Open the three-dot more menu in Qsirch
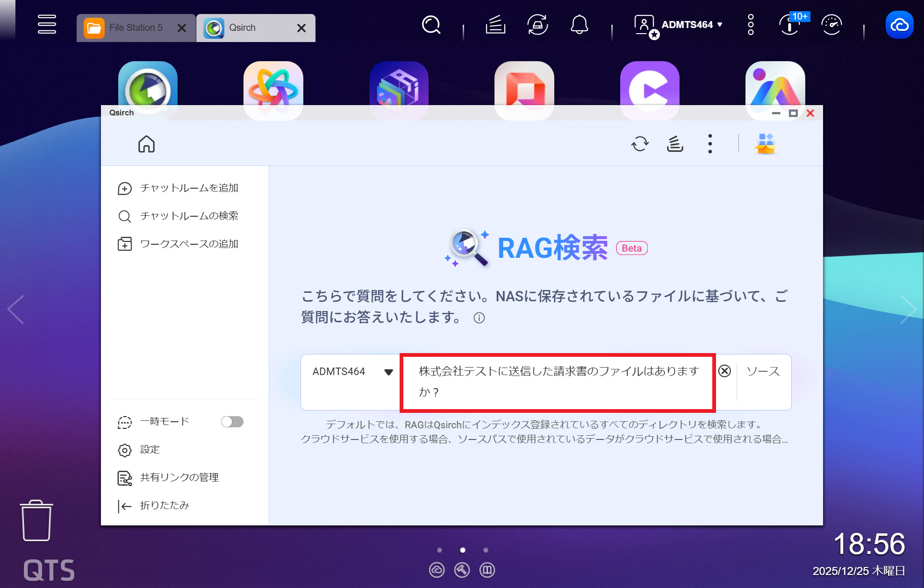The height and width of the screenshot is (588, 924). click(x=709, y=144)
